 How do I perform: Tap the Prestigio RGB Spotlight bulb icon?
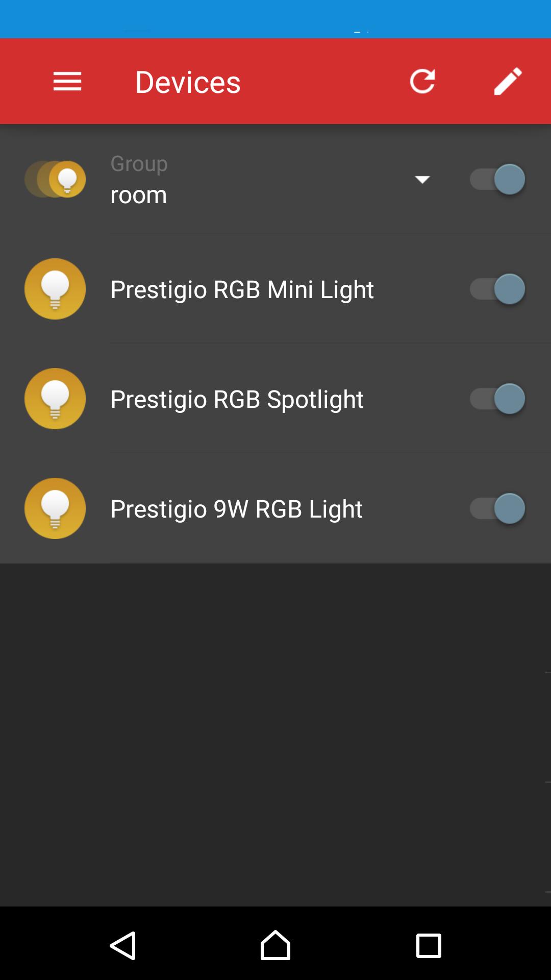(x=55, y=399)
